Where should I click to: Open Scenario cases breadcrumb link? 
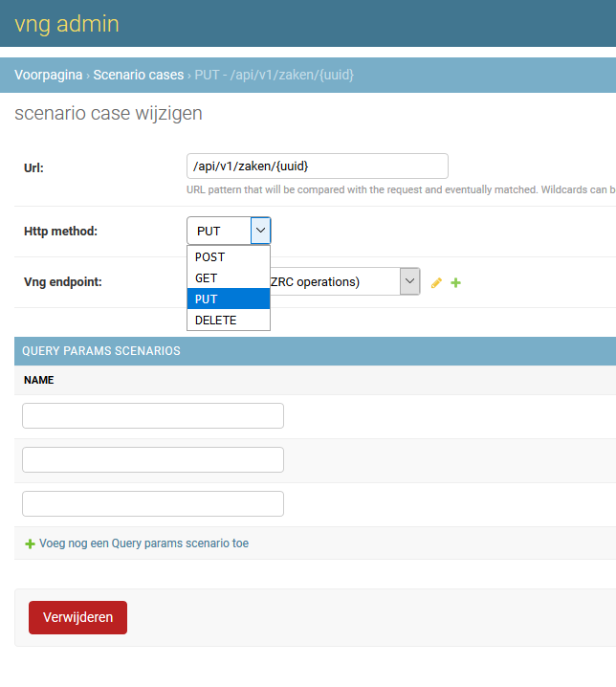tap(139, 75)
